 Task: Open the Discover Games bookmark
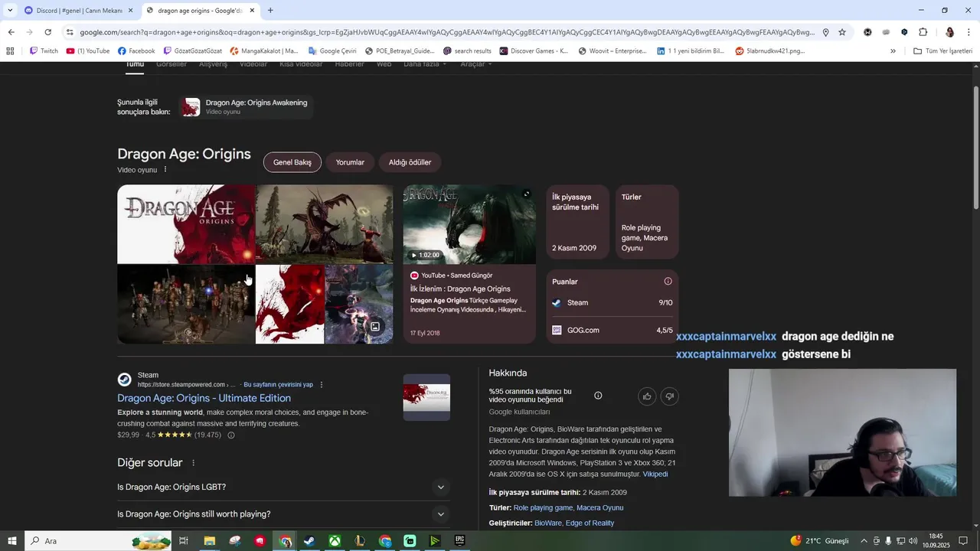(534, 51)
